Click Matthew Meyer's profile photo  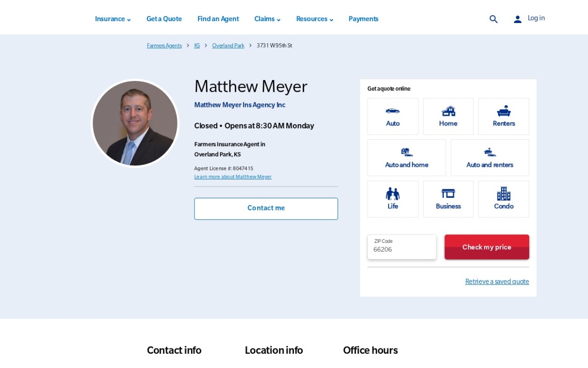coord(135,123)
